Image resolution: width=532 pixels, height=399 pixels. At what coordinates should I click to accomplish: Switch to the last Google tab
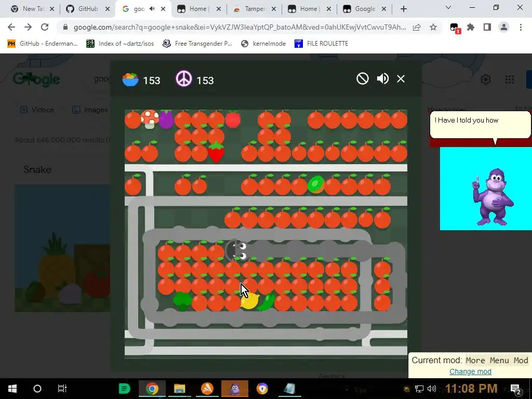[x=364, y=9]
